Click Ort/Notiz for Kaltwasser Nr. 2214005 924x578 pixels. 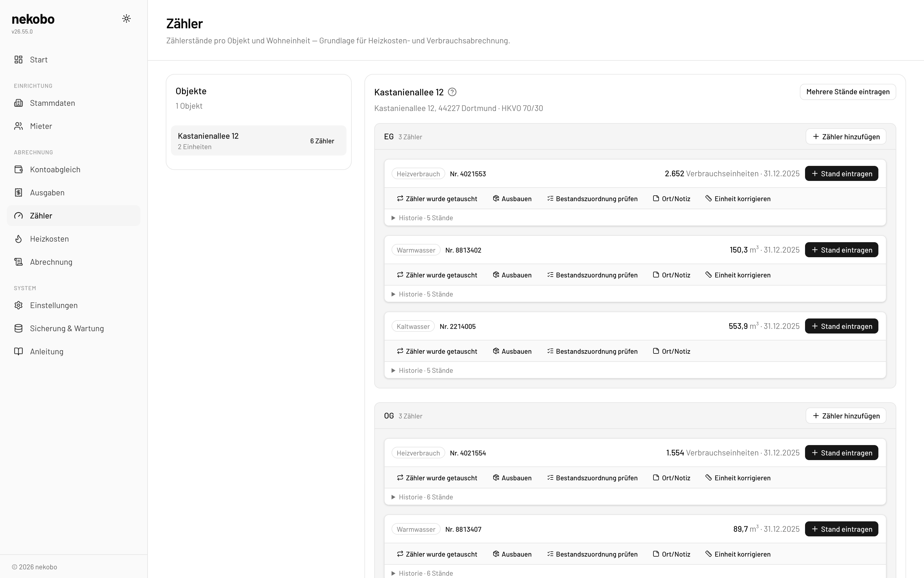point(672,351)
